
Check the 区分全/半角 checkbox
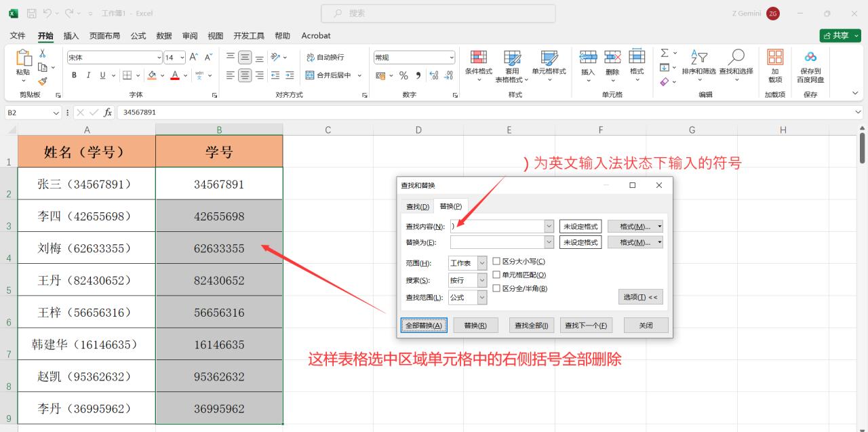(x=496, y=288)
